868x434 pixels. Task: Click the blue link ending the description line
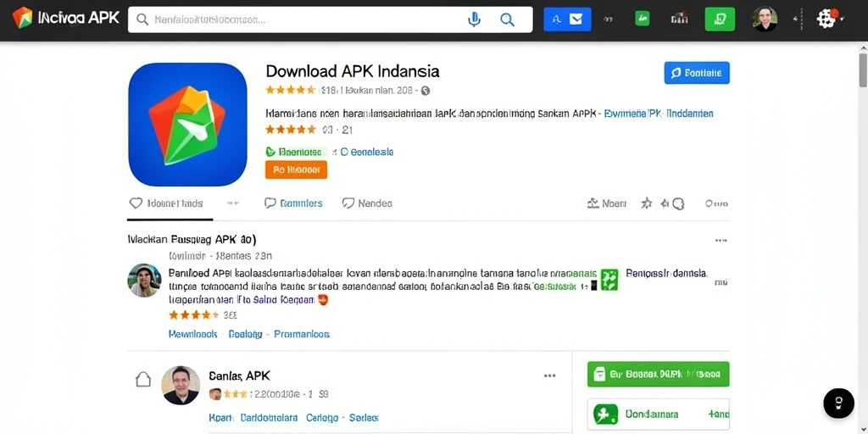coord(659,114)
